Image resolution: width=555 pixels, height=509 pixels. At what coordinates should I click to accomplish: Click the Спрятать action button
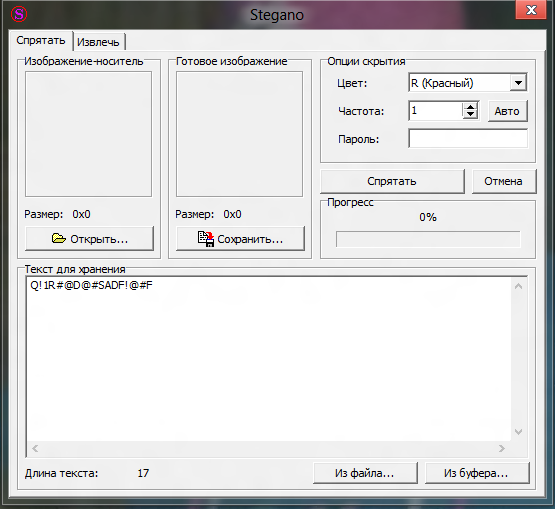(392, 181)
